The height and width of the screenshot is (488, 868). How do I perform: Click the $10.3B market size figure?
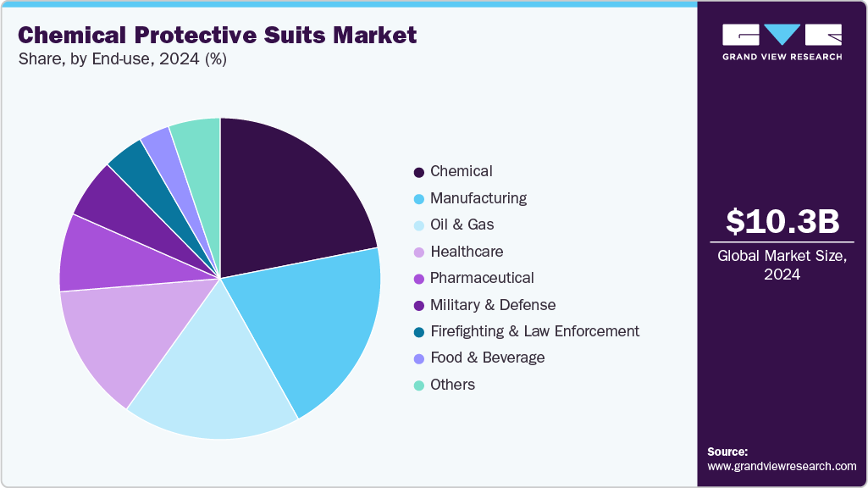pyautogui.click(x=779, y=223)
